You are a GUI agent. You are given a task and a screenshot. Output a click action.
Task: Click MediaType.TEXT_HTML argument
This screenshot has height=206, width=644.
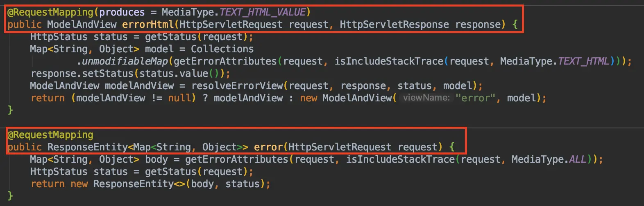tap(555, 61)
